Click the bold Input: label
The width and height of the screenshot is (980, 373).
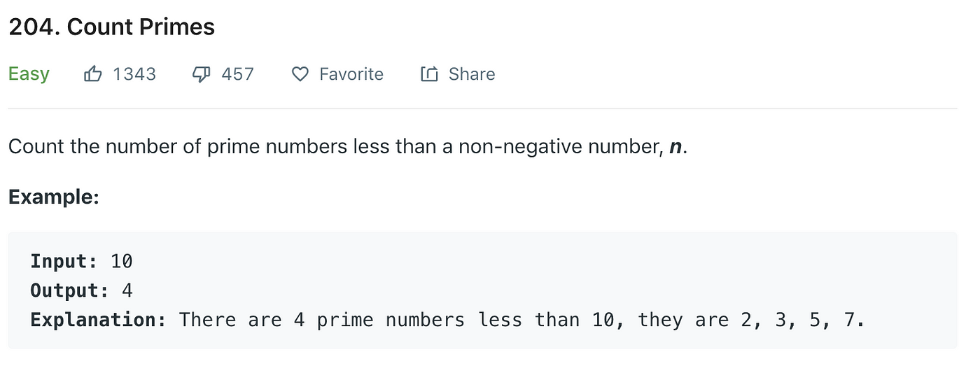click(x=64, y=262)
